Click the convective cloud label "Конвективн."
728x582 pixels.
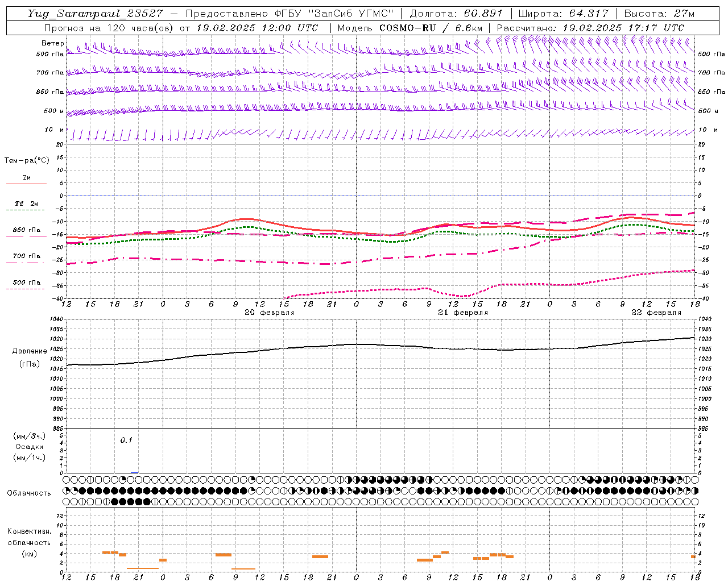click(29, 531)
